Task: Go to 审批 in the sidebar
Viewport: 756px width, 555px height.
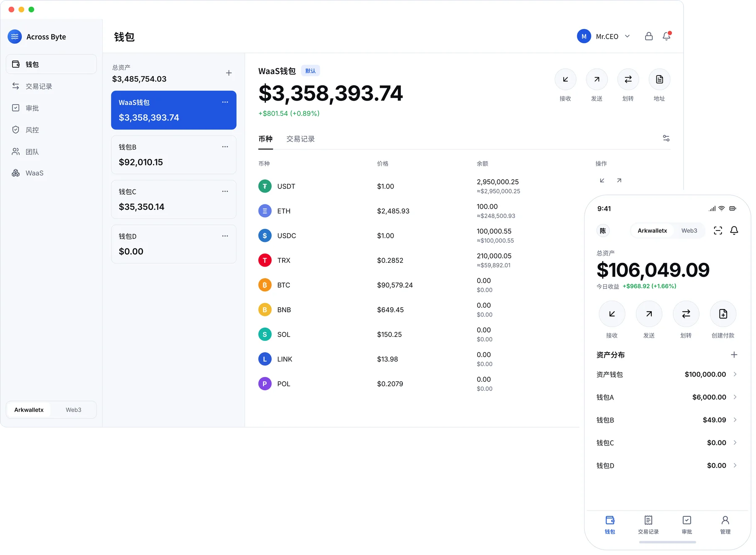Action: pyautogui.click(x=51, y=108)
